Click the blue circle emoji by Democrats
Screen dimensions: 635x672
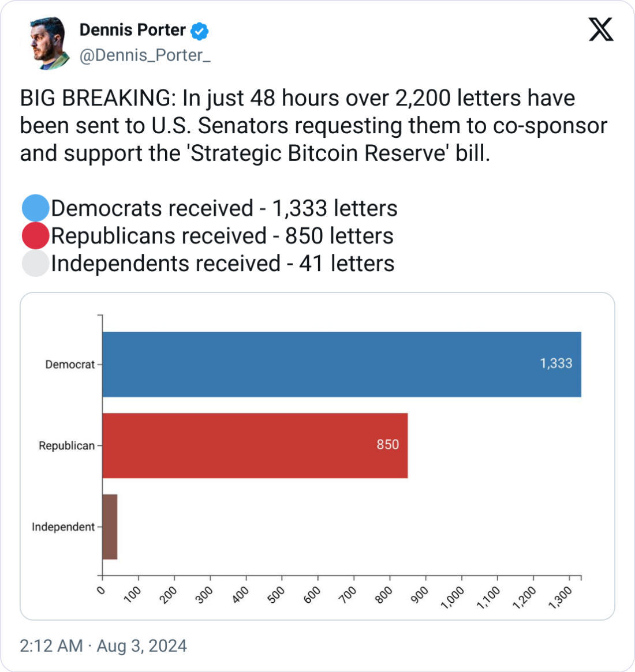click(x=35, y=208)
